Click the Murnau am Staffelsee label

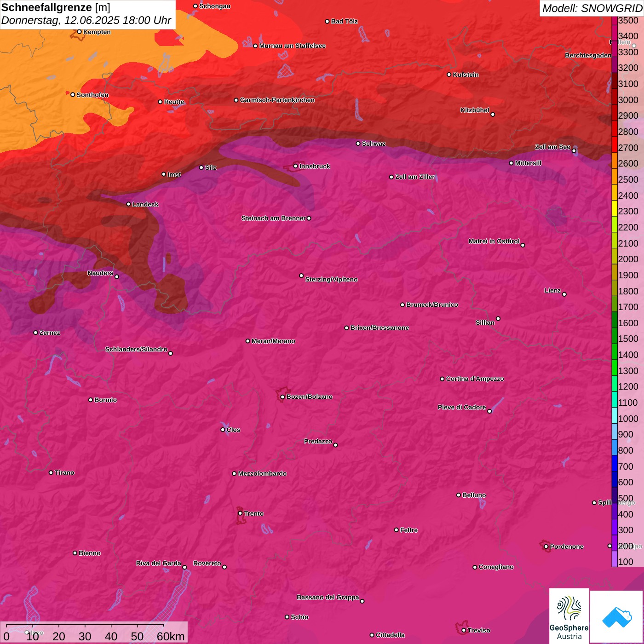292,46
